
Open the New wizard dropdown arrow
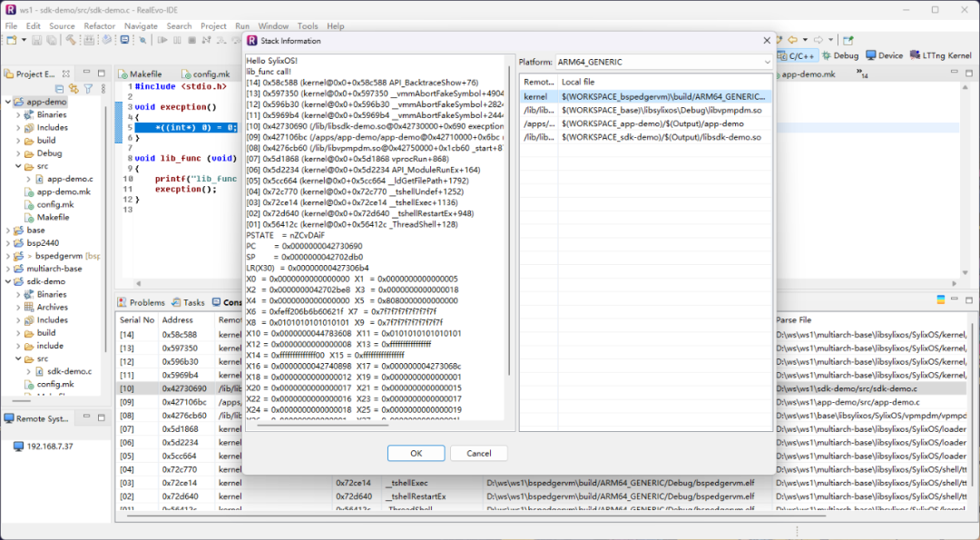[x=24, y=40]
